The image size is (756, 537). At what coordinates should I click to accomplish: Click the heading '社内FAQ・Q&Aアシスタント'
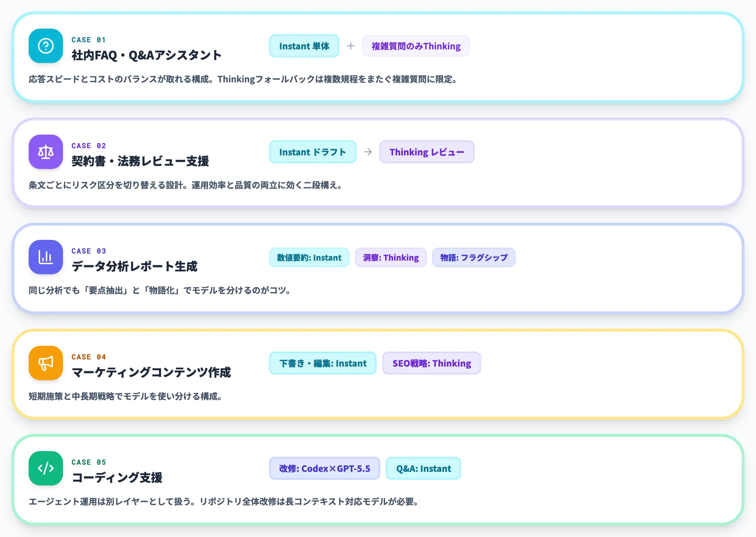[x=147, y=55]
